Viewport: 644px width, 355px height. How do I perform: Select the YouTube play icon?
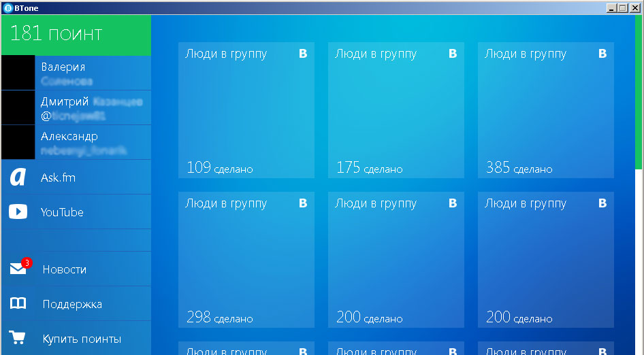(18, 212)
